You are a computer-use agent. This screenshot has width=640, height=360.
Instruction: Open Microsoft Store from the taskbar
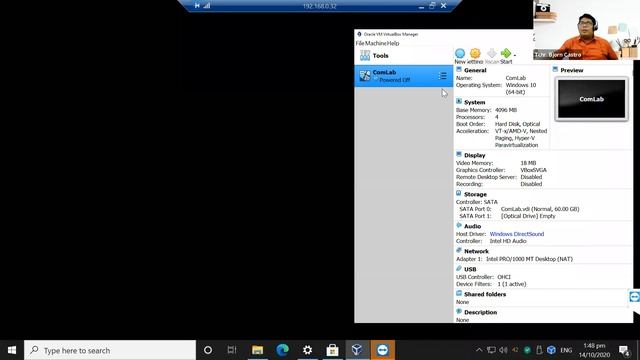coord(332,350)
